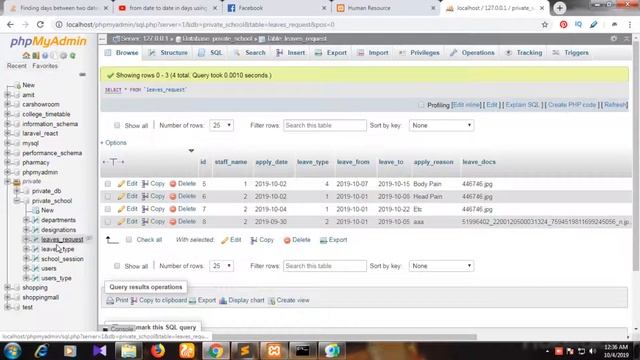Tick the Check all checkbox

click(x=129, y=240)
